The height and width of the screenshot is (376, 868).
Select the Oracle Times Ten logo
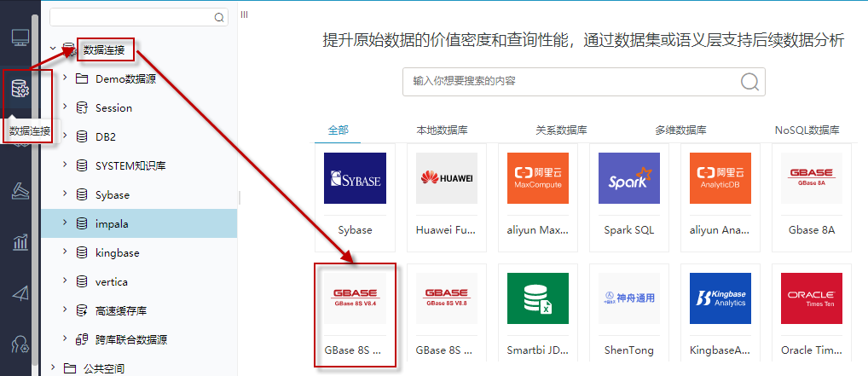[812, 298]
